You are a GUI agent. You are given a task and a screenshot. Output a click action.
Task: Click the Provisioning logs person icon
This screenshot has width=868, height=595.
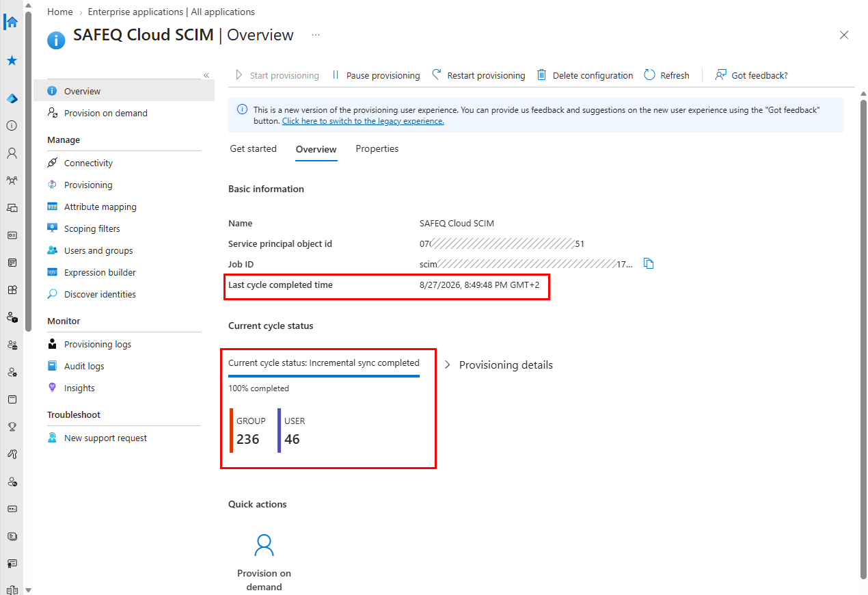coord(52,344)
